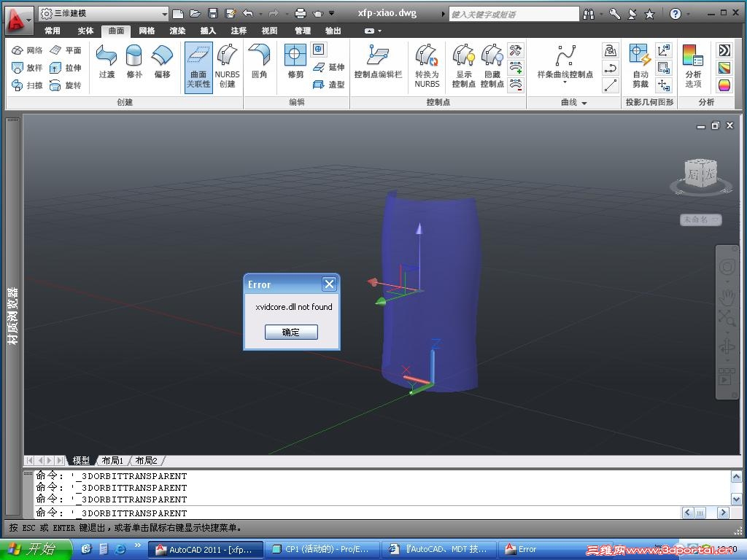
Task: Click the Plot printer icon
Action: point(300,14)
